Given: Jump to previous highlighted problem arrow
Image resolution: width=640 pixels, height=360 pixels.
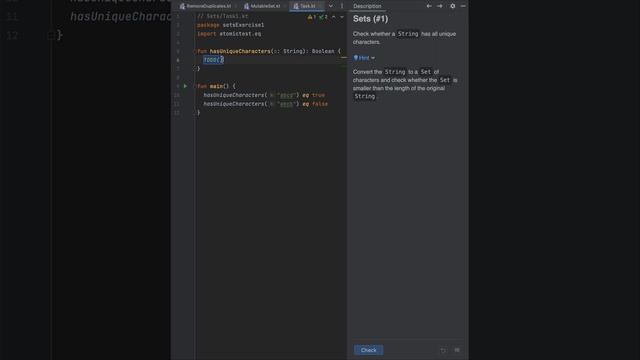Looking at the screenshot, I should coord(333,17).
